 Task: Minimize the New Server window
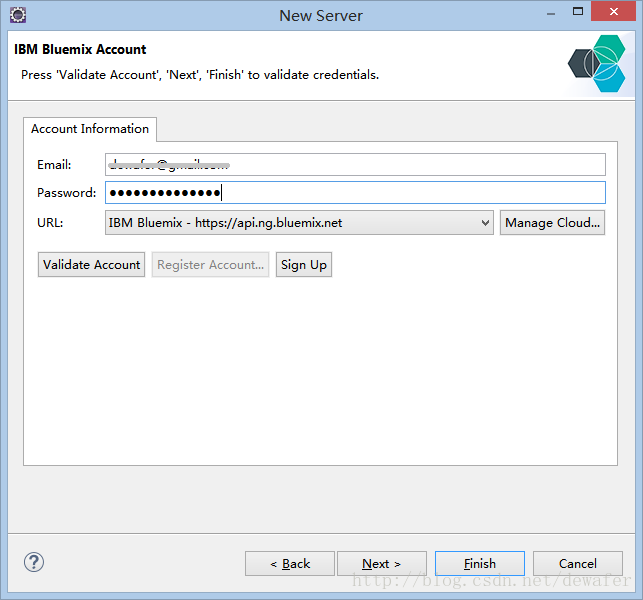[x=551, y=12]
